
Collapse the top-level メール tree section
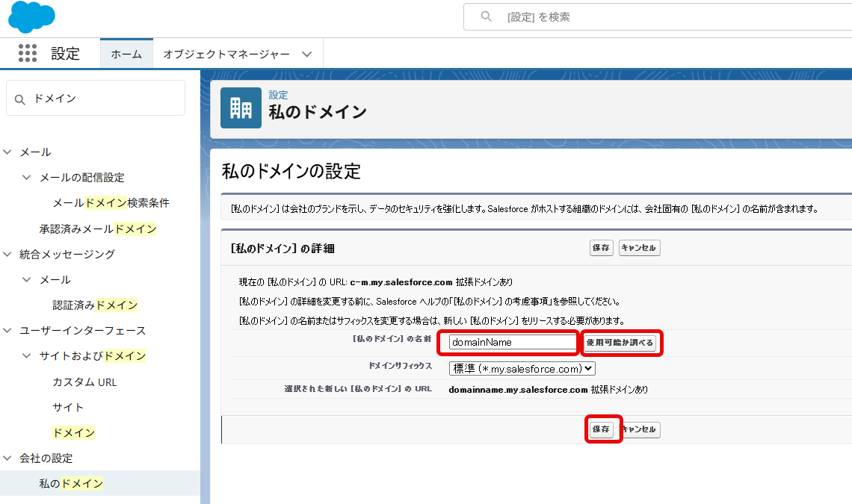click(7, 152)
